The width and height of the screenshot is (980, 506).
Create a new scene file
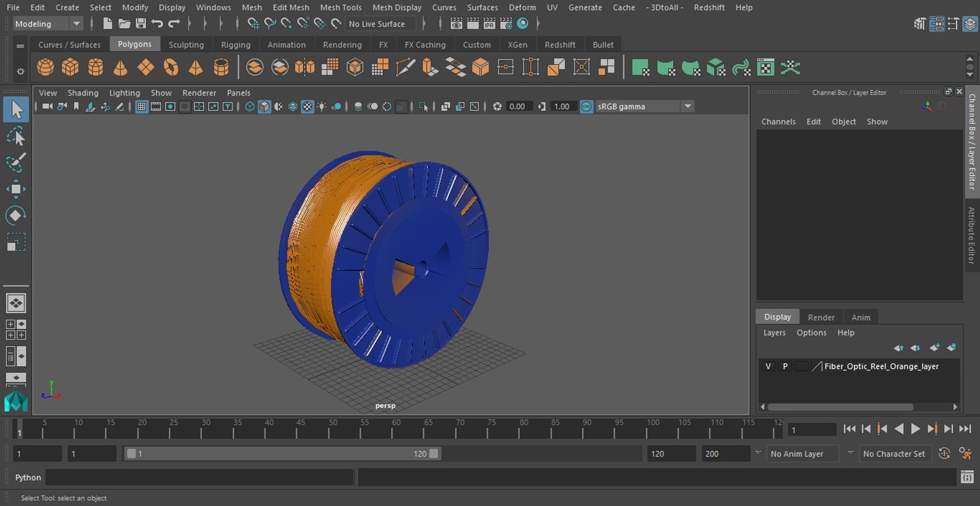click(107, 23)
